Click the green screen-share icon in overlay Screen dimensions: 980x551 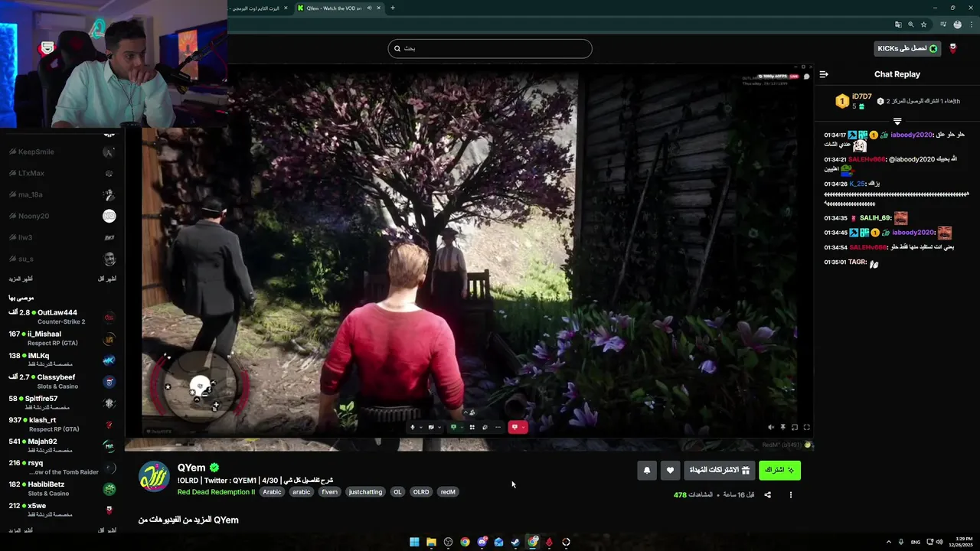tap(453, 427)
